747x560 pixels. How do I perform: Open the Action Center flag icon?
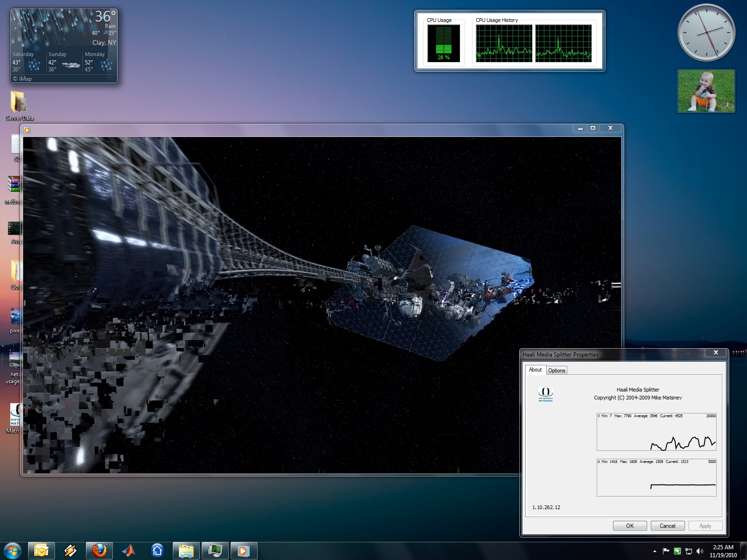pos(666,551)
